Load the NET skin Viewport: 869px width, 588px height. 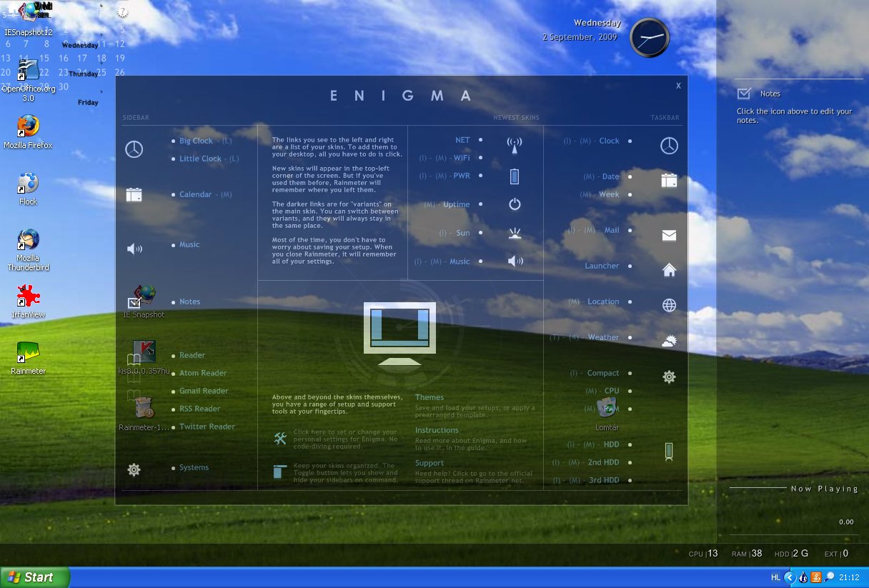pyautogui.click(x=462, y=140)
